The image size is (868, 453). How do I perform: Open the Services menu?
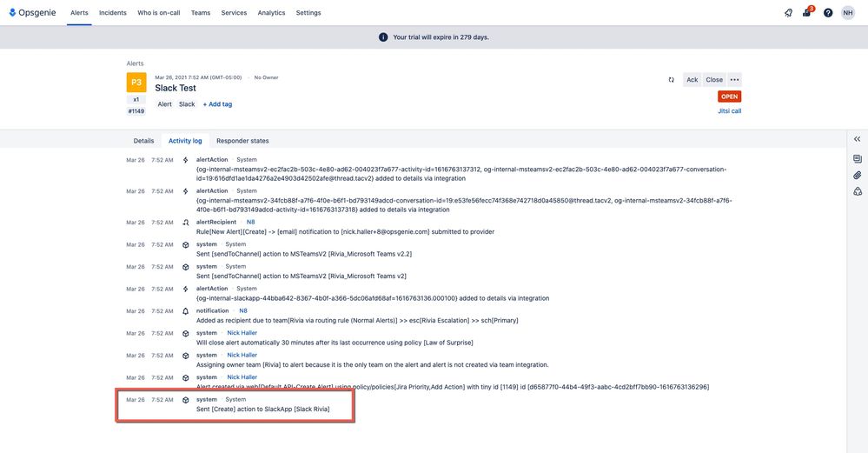tap(235, 13)
